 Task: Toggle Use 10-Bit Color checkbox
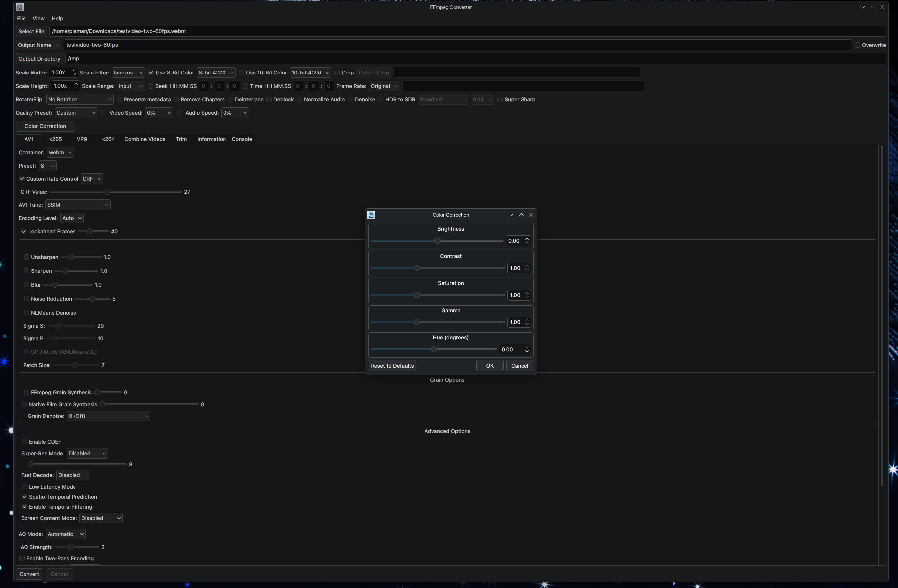241,73
